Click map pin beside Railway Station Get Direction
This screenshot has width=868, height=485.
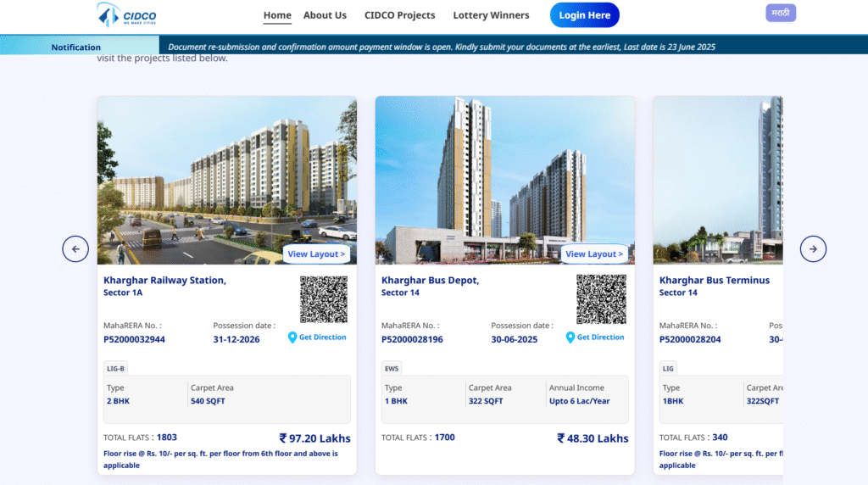(x=292, y=337)
